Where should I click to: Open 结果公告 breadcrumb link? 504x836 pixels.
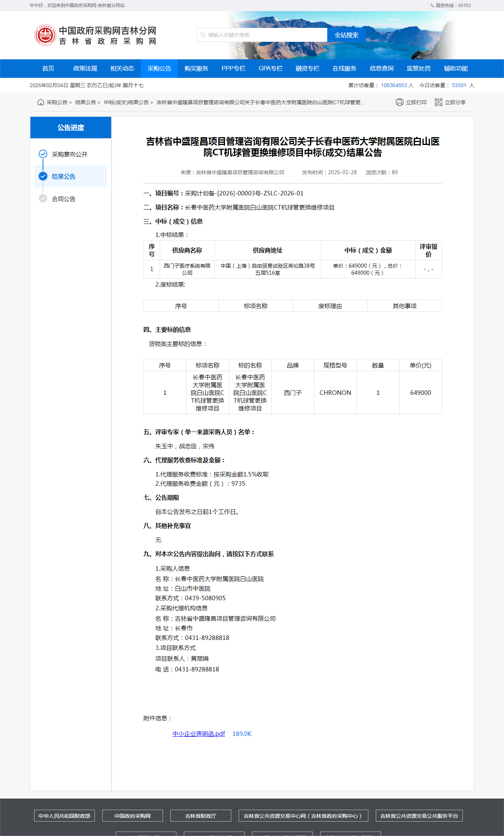tap(86, 102)
